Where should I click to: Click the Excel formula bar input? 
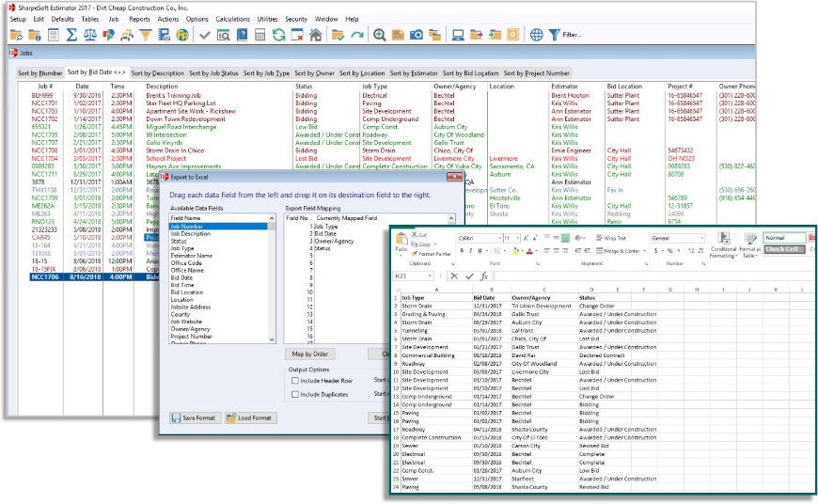point(653,276)
